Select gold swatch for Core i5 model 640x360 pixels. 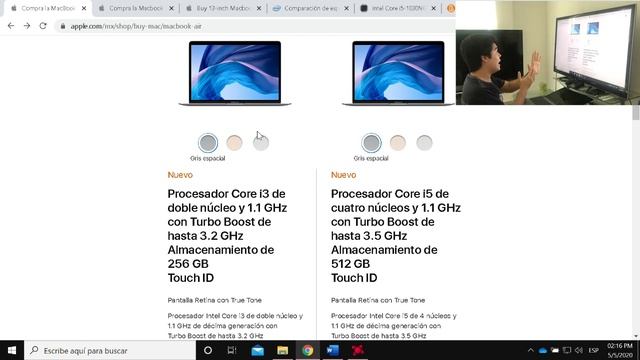tap(398, 143)
